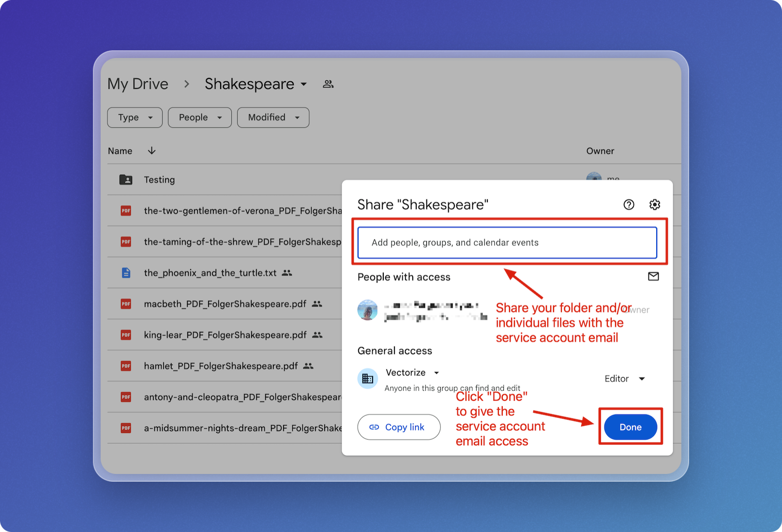Click the PDF icon for hamlet file
Image resolution: width=782 pixels, height=532 pixels.
click(126, 366)
